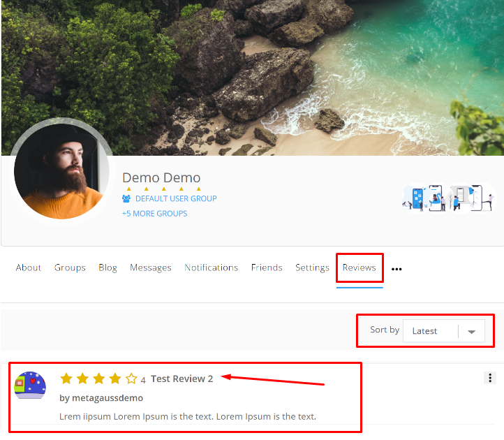The image size is (504, 440).
Task: Open the Notifications tab
Action: click(x=212, y=267)
